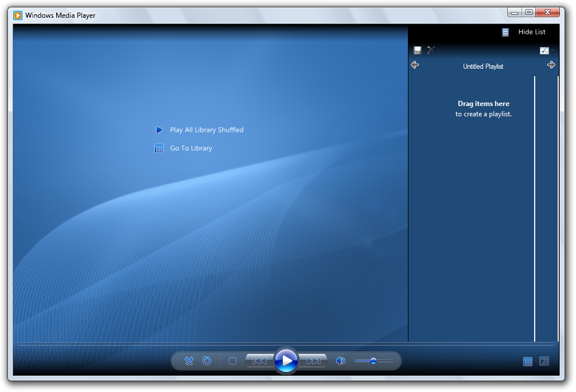576x392 pixels.
Task: Click the Untitled Playlist title
Action: [483, 66]
